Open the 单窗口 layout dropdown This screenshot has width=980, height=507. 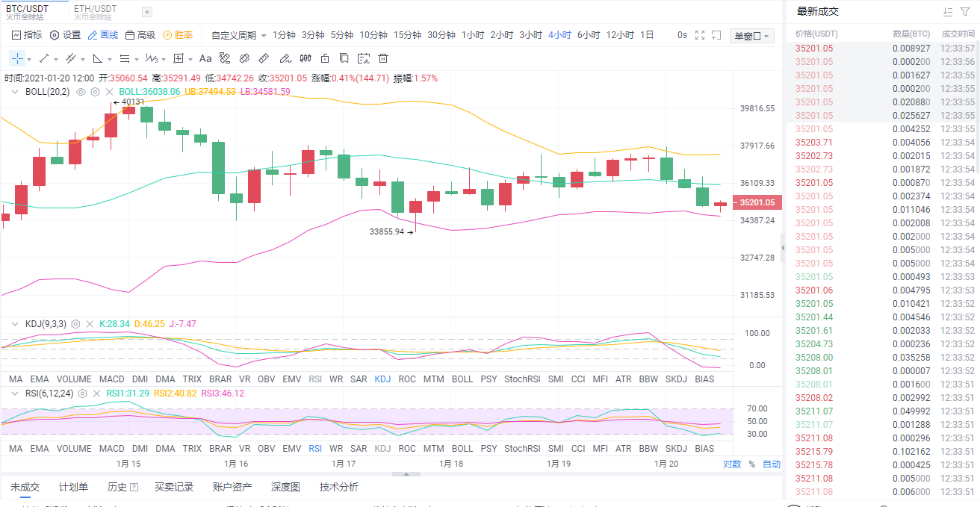point(751,34)
